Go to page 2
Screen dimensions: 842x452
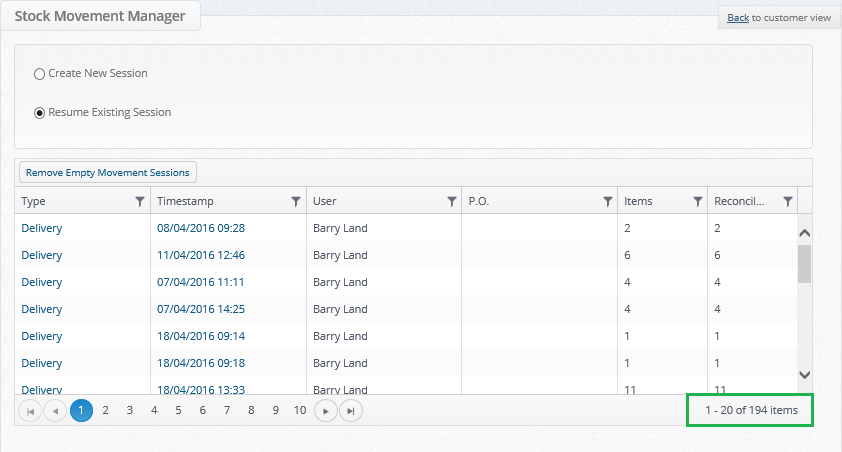(x=105, y=411)
